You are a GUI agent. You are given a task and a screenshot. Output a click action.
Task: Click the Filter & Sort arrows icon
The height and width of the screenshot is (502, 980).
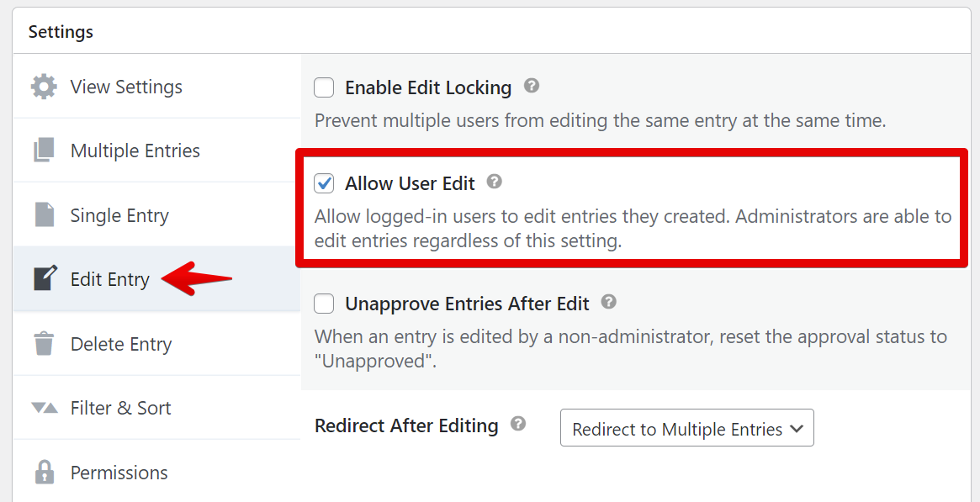44,408
